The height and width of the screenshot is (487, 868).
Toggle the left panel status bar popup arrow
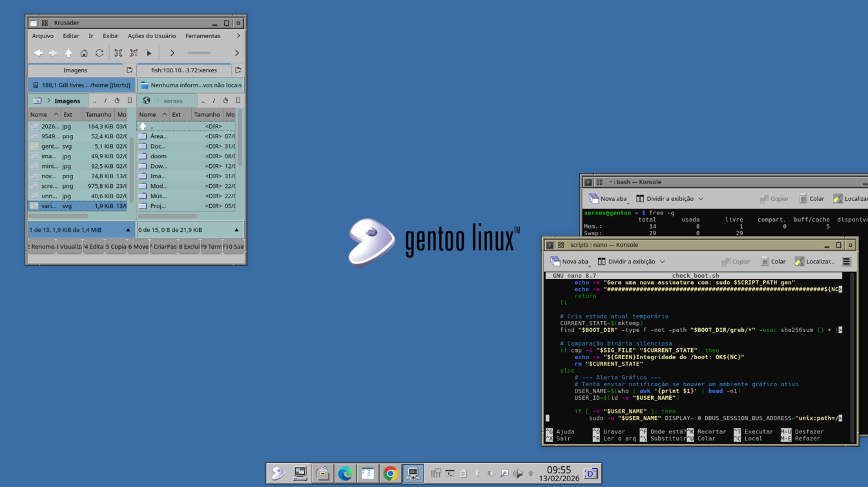coord(128,230)
